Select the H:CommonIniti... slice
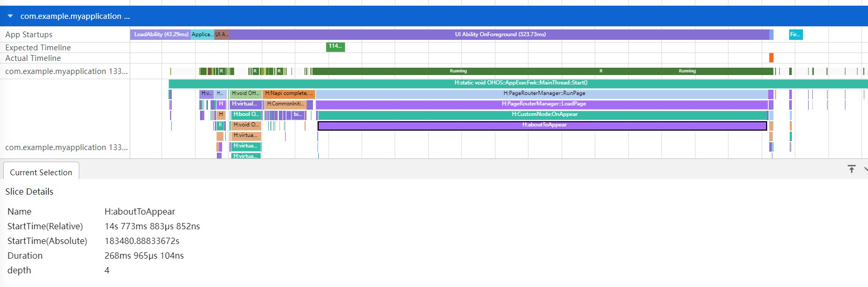Image resolution: width=868 pixels, height=287 pixels. tap(286, 104)
